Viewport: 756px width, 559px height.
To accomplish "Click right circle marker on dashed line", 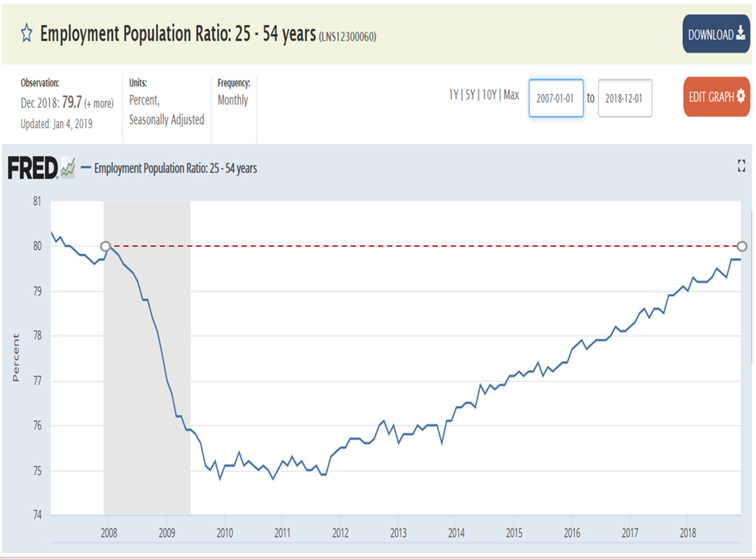I will [x=742, y=246].
